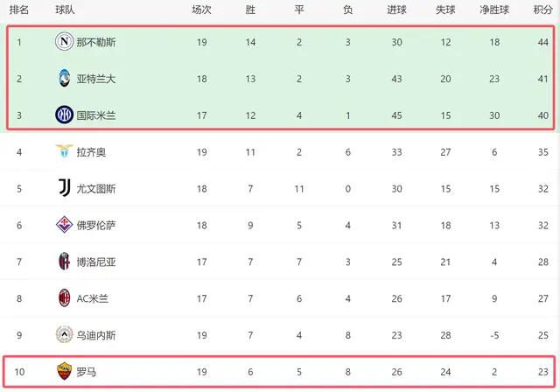Click the Inter Milan badge icon
Screen dimensions: 560x392
point(64,115)
